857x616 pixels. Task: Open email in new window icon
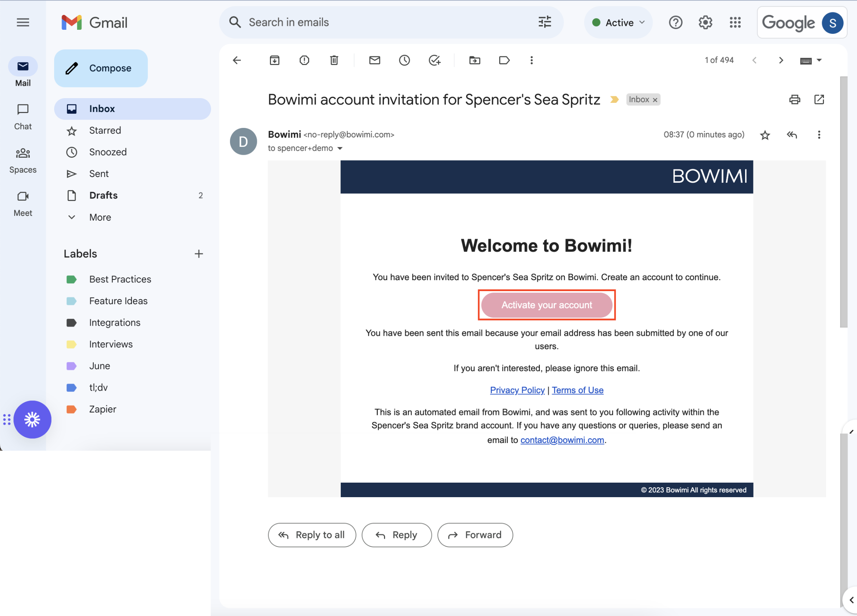pyautogui.click(x=819, y=99)
